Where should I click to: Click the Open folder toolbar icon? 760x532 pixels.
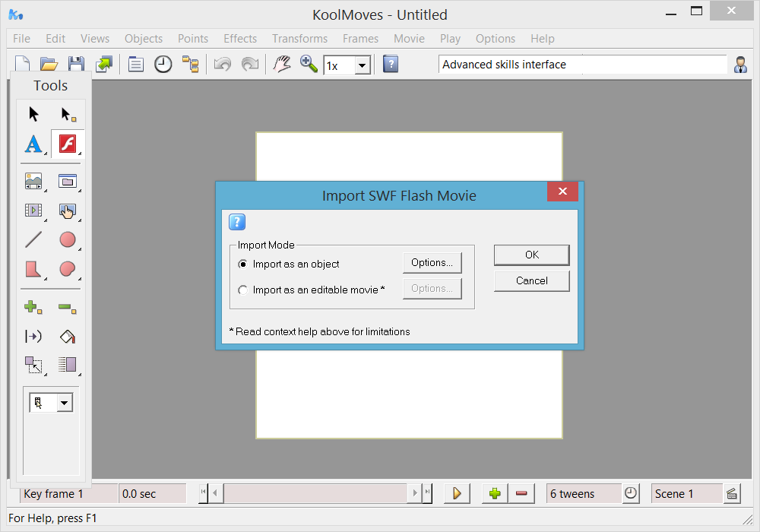(49, 64)
